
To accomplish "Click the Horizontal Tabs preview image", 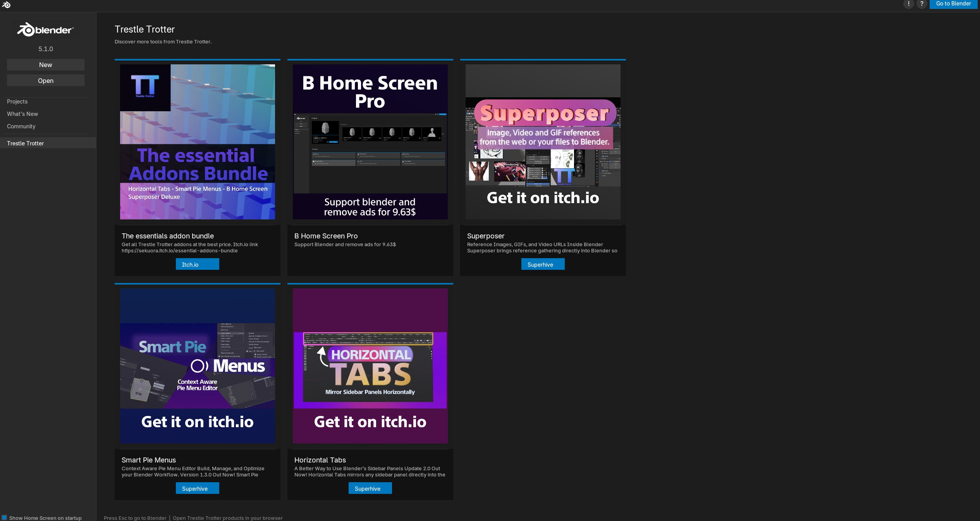I will click(x=370, y=366).
